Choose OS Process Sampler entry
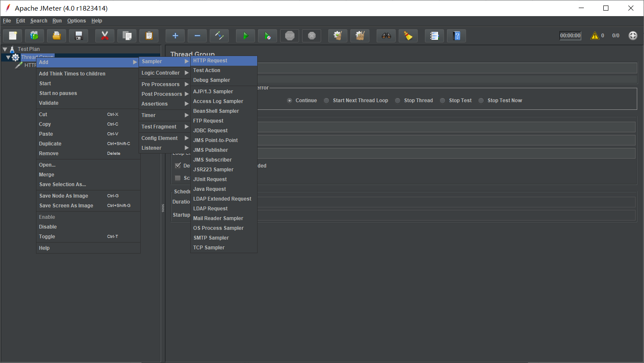Viewport: 644px width, 363px height. point(224,228)
